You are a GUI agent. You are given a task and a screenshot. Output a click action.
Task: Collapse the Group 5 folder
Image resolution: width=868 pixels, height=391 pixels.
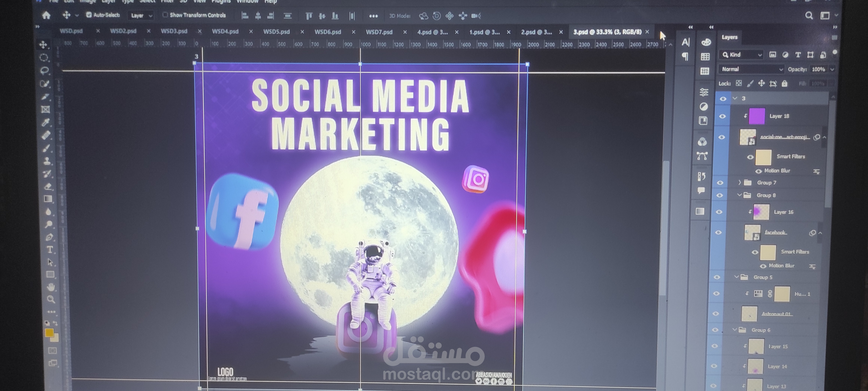click(736, 277)
